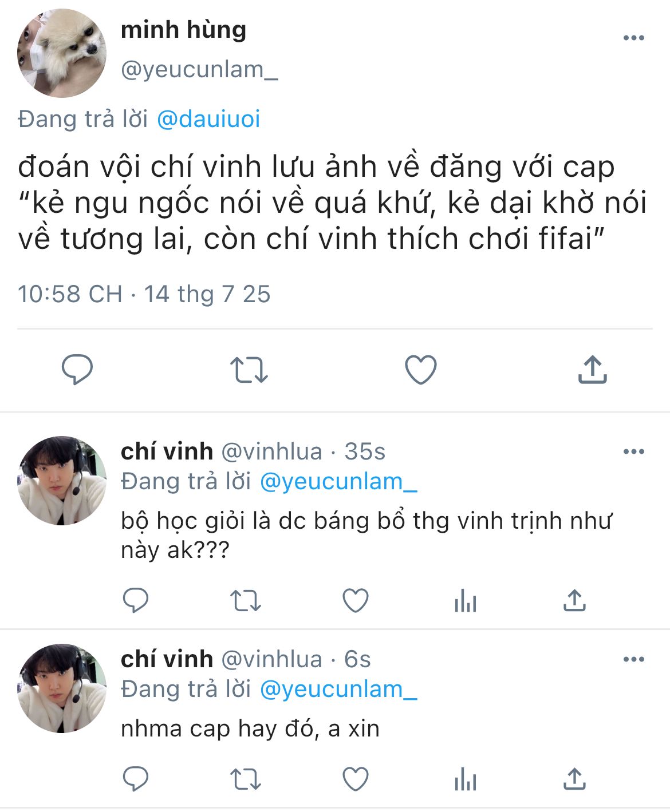Reply to chí vinh's 35s tweet

[x=136, y=600]
